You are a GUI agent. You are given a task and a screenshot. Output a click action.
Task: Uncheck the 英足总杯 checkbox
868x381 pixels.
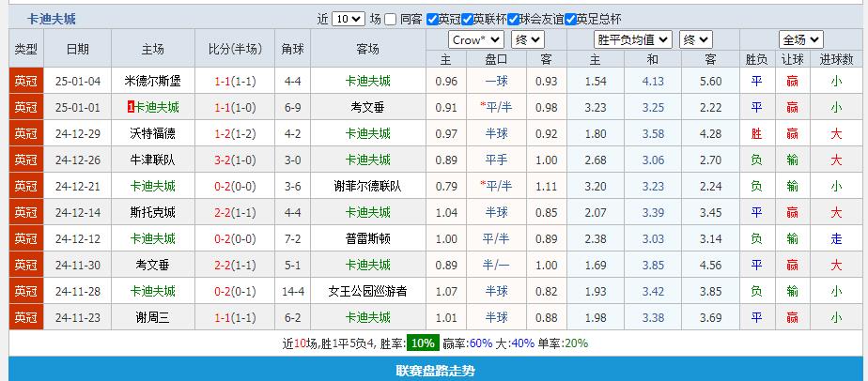click(x=569, y=19)
